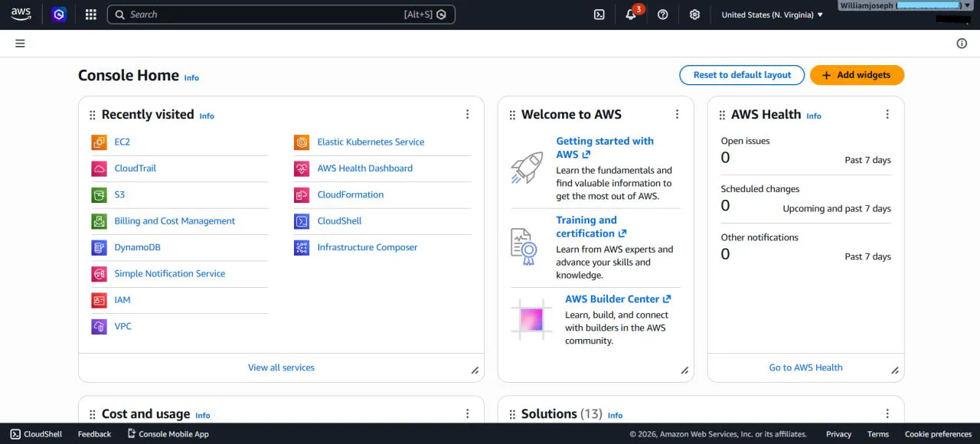This screenshot has height=444, width=980.
Task: Open the help question mark icon
Action: (663, 15)
